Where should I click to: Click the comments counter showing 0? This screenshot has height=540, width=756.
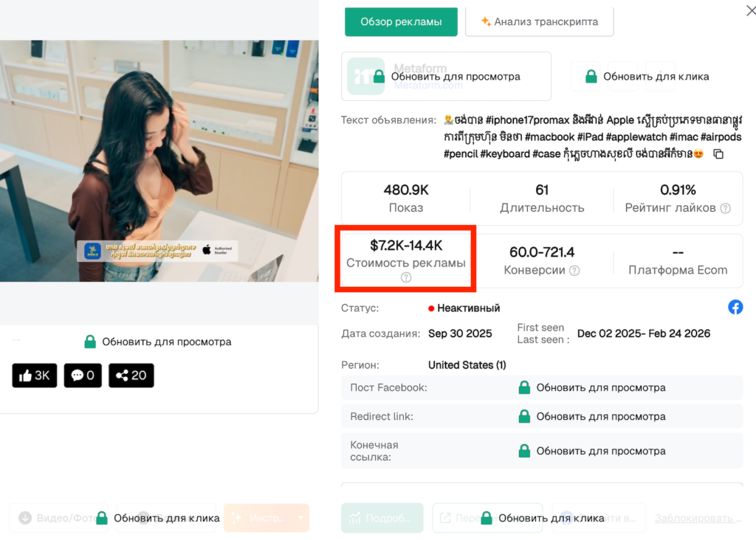(x=83, y=375)
